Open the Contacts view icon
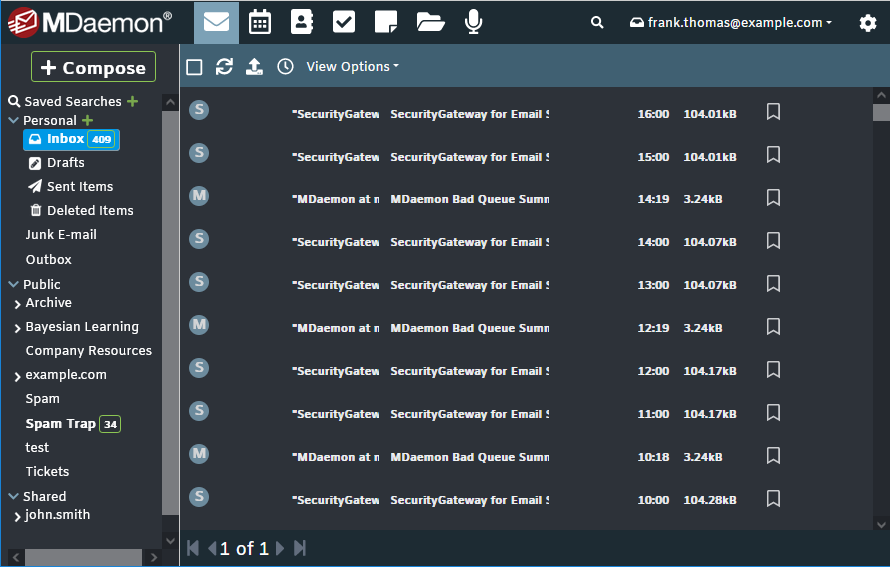 pyautogui.click(x=301, y=22)
